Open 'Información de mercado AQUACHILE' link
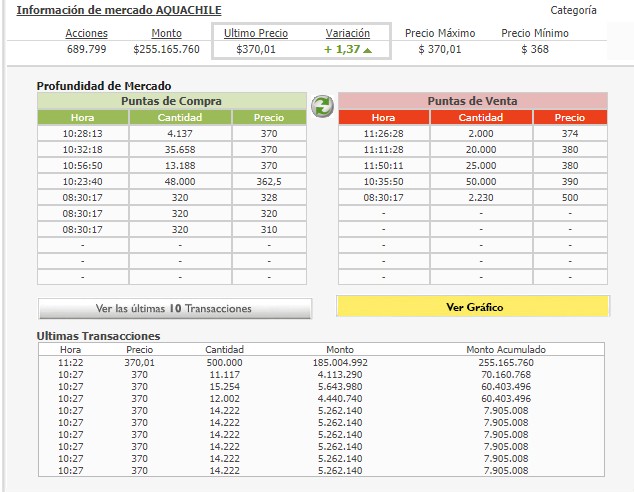634x492 pixels. [x=119, y=10]
